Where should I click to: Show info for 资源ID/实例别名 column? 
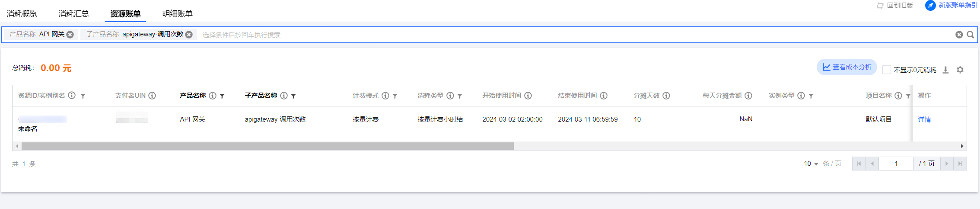coord(72,96)
